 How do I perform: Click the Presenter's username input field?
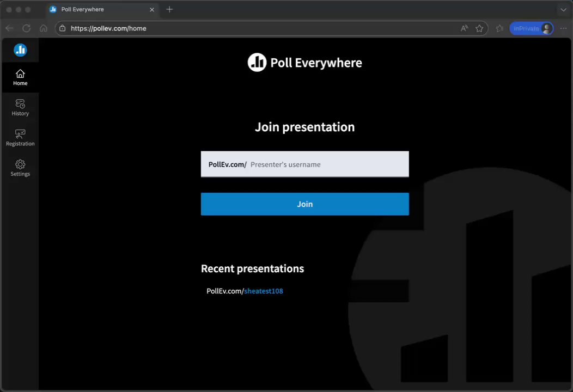pos(305,164)
